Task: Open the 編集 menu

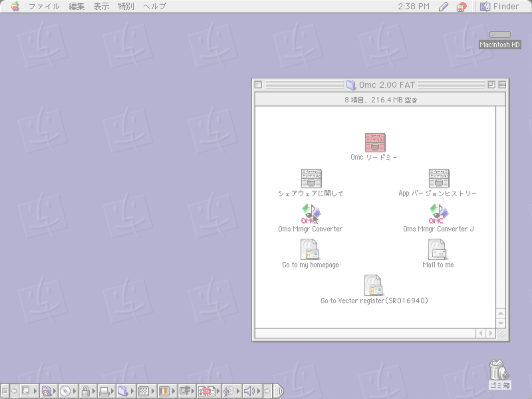Action: (x=76, y=6)
